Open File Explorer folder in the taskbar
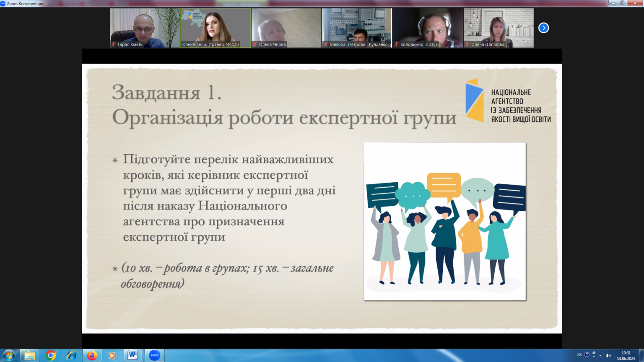The height and width of the screenshot is (362, 644). (x=30, y=355)
